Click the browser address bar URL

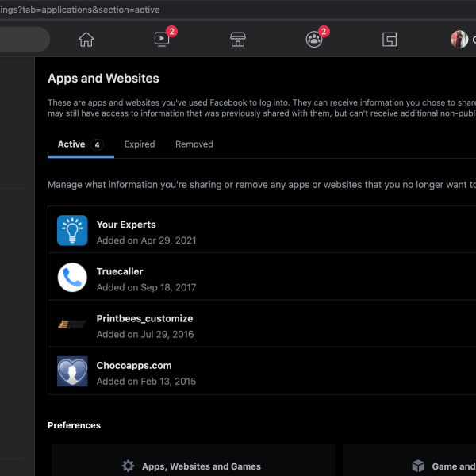point(80,10)
